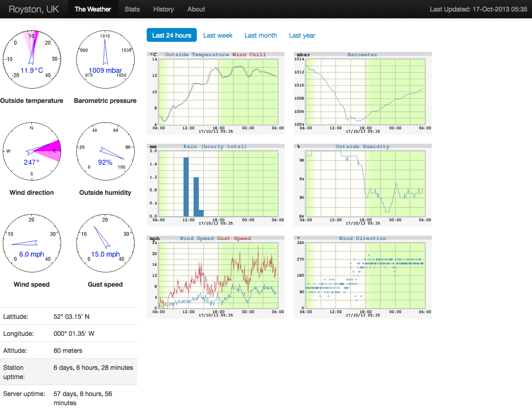Switch to the Last month tab
The image size is (532, 408).
point(261,35)
